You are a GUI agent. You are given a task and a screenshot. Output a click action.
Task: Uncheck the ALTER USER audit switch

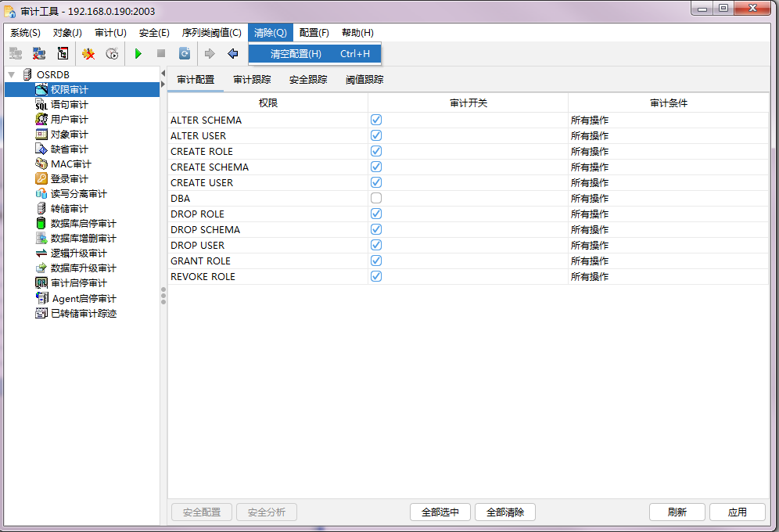pos(375,135)
